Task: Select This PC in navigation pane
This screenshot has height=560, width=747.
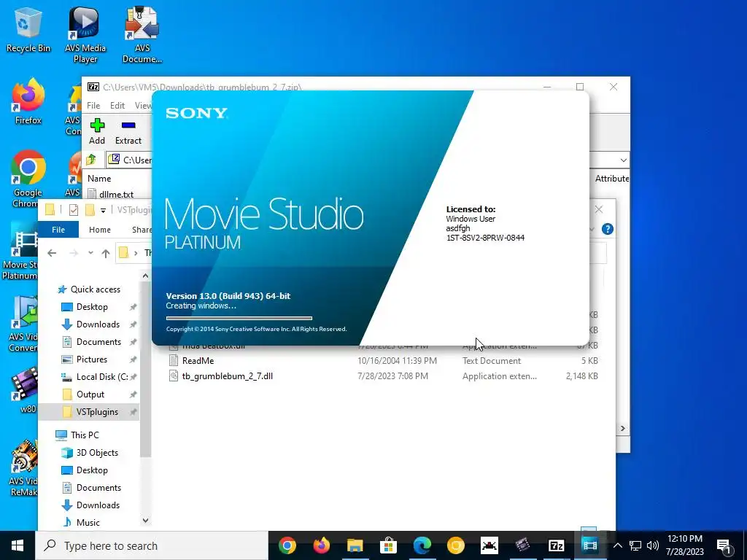Action: pyautogui.click(x=85, y=435)
